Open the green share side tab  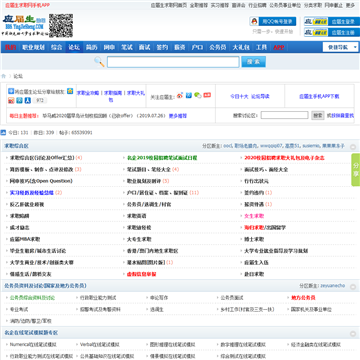(356, 170)
